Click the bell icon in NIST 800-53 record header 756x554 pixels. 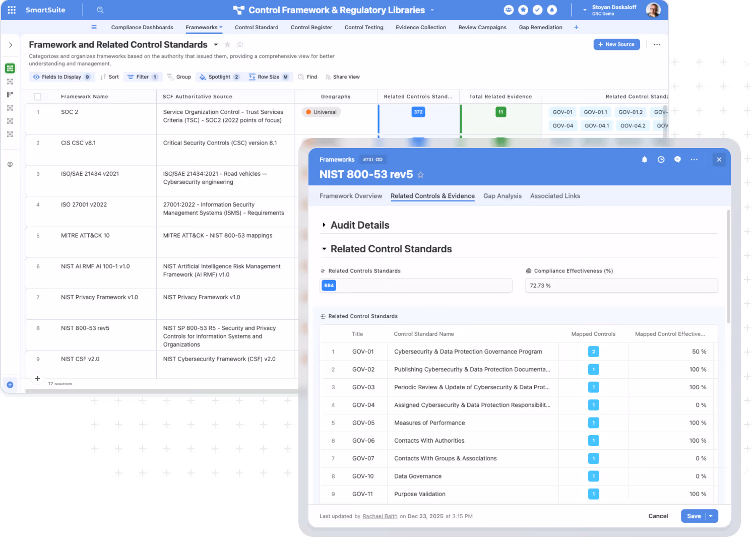pyautogui.click(x=644, y=160)
